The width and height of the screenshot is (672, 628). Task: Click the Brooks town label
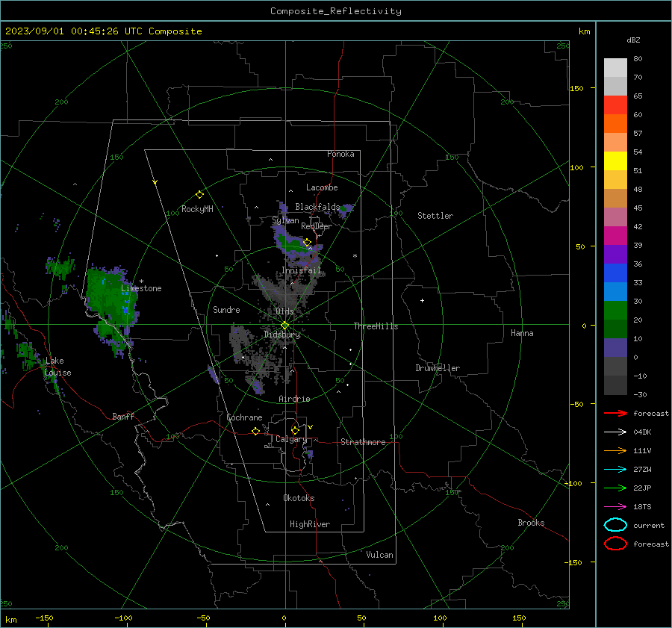531,523
